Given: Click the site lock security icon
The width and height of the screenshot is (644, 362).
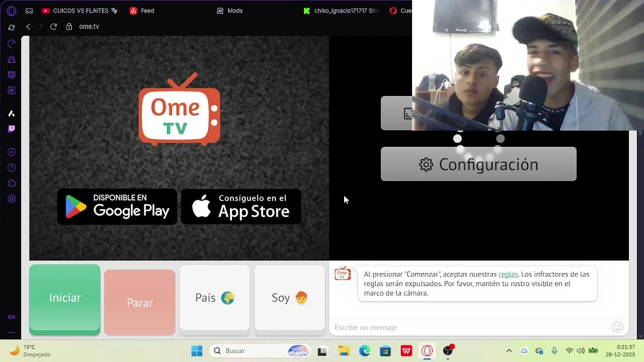Looking at the screenshot, I should pyautogui.click(x=69, y=27).
